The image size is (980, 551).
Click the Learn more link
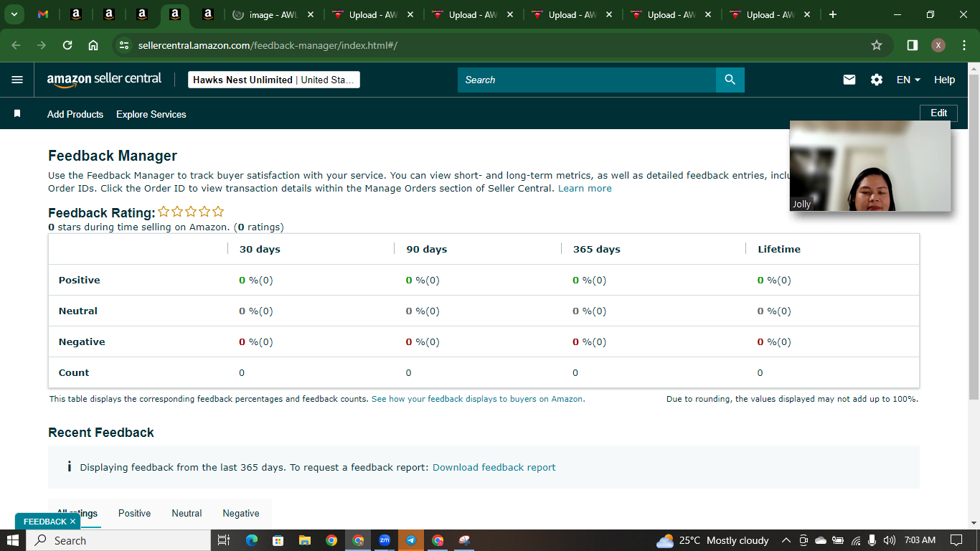[x=585, y=189]
